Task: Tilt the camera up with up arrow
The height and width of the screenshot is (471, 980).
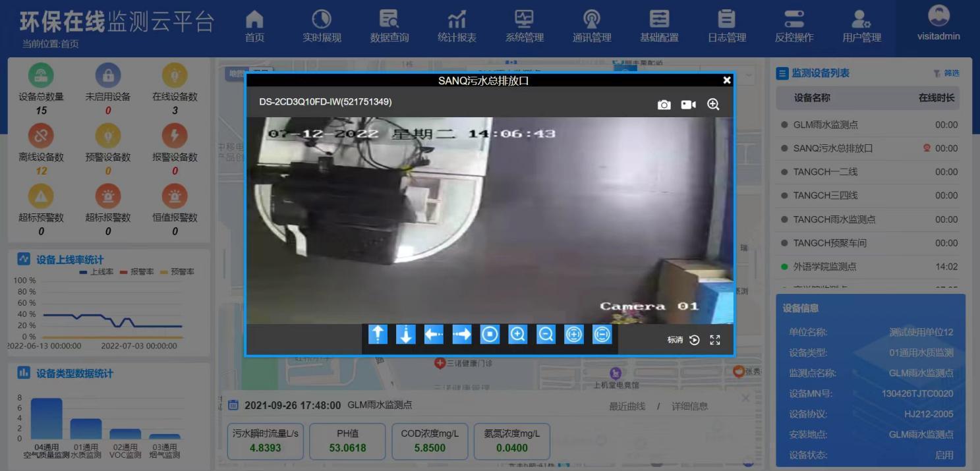Action: pos(378,335)
